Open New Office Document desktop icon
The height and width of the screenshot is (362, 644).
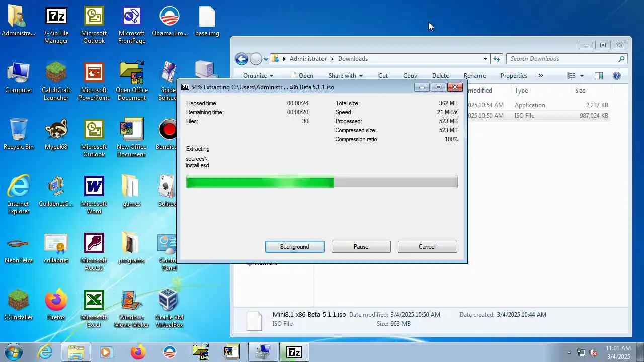(131, 138)
